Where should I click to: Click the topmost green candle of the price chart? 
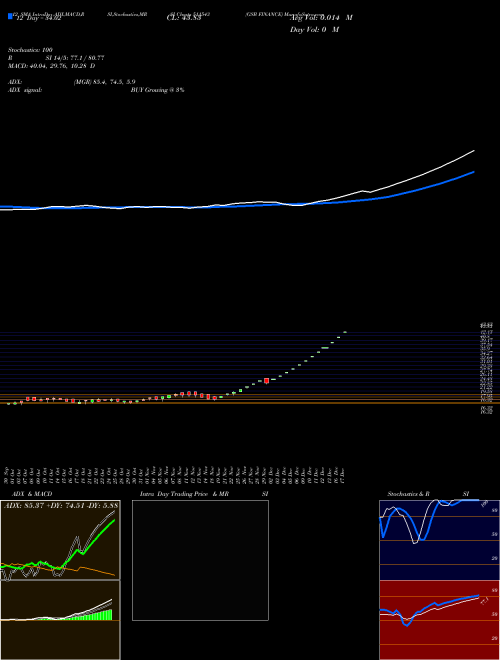point(345,332)
